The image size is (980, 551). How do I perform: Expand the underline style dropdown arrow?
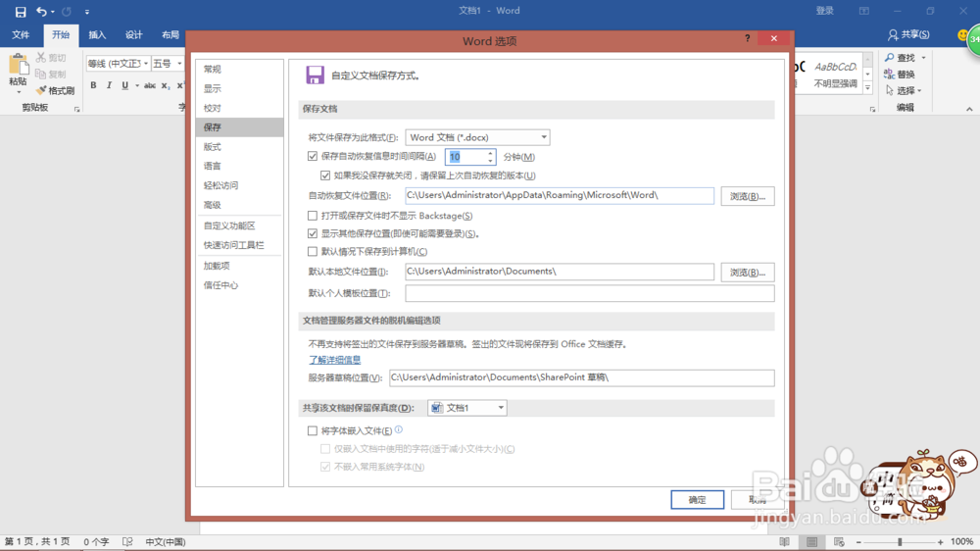click(x=137, y=85)
